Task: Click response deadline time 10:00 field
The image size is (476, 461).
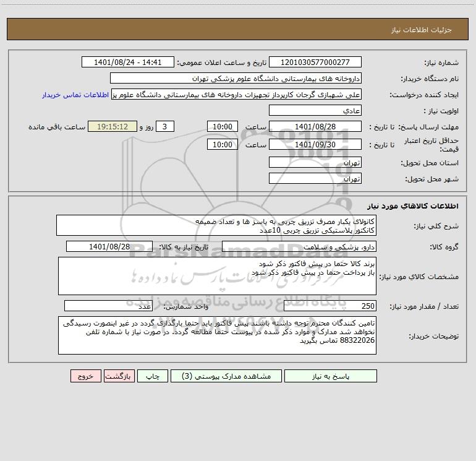Action: tap(222, 126)
